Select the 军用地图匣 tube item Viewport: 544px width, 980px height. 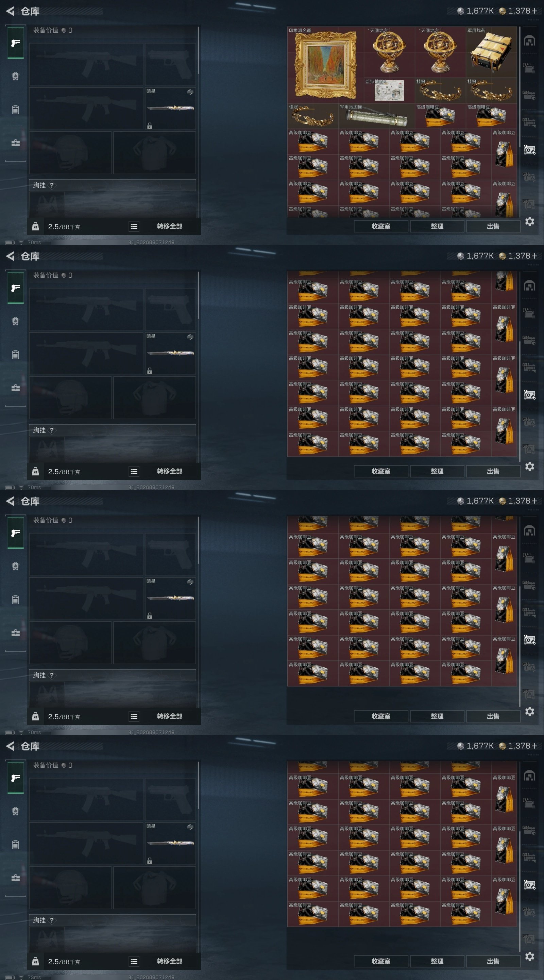click(x=376, y=116)
